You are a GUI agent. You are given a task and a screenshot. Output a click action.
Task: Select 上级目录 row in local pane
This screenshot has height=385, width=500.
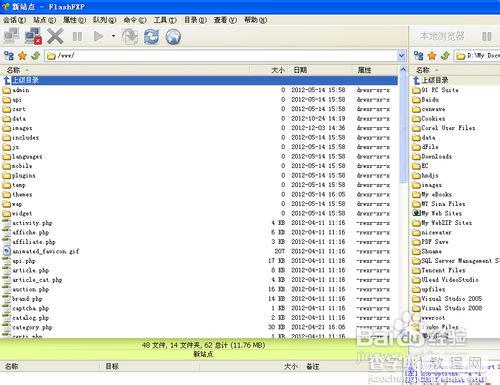pos(455,80)
